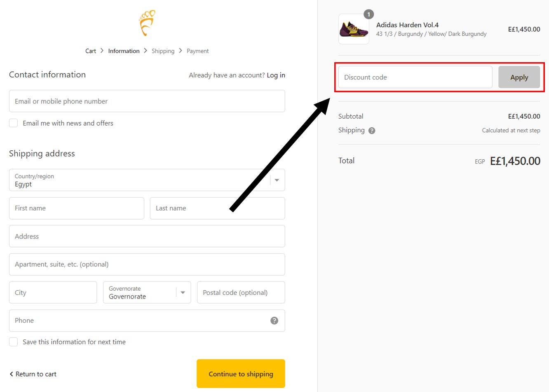The height and width of the screenshot is (392, 549).
Task: Click the item quantity badge showing 1
Action: coord(368,14)
